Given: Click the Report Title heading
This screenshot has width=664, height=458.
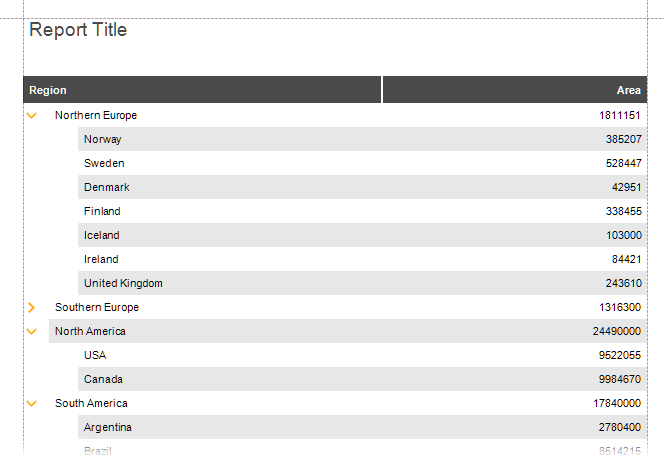Looking at the screenshot, I should (78, 30).
